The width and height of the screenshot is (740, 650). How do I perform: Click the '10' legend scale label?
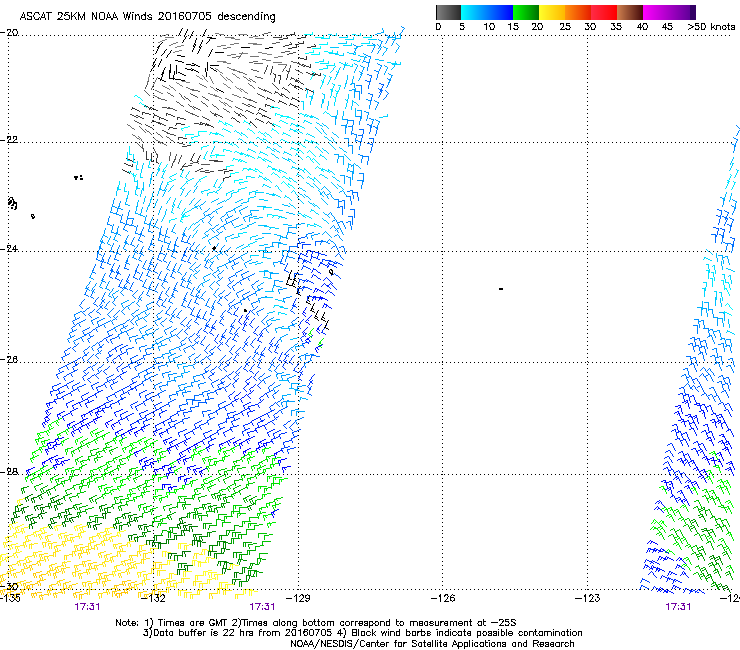point(489,27)
